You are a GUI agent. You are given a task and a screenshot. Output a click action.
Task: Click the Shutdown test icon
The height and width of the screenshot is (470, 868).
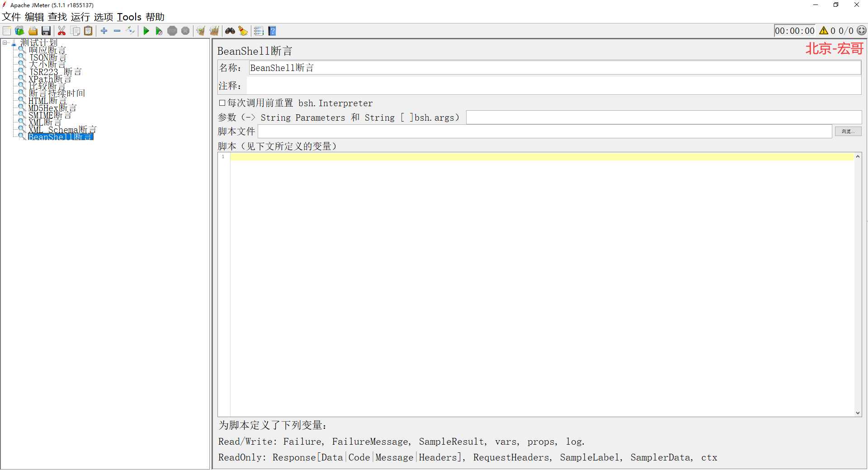click(x=185, y=31)
